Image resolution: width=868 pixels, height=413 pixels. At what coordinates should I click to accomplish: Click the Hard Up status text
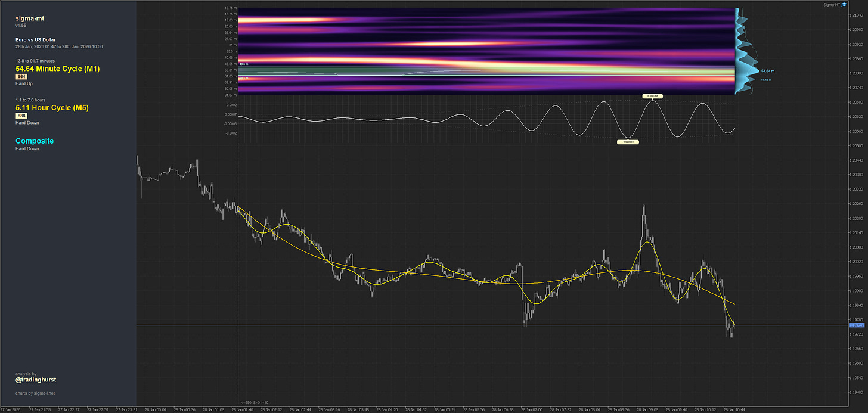coord(24,83)
